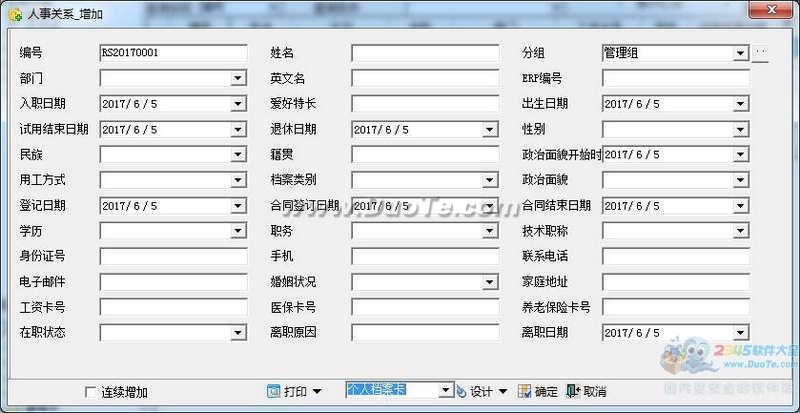The height and width of the screenshot is (413, 800).
Task: Focus the 手机 text field
Action: [424, 256]
